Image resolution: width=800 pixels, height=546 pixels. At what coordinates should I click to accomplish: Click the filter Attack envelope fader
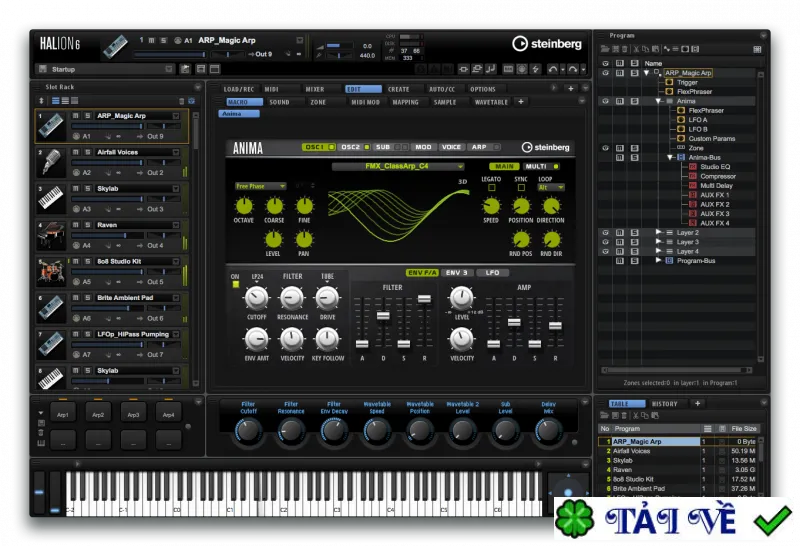coord(362,344)
